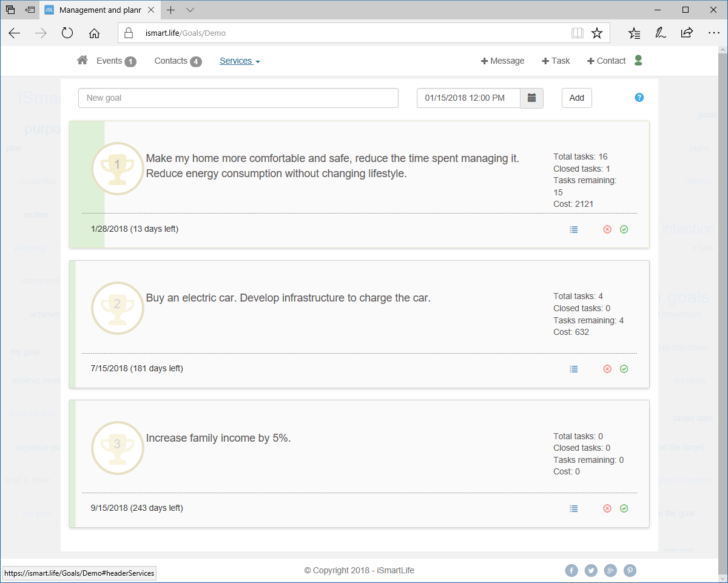Viewport: 728px width, 583px height.
Task: Add a new Task
Action: click(x=556, y=61)
